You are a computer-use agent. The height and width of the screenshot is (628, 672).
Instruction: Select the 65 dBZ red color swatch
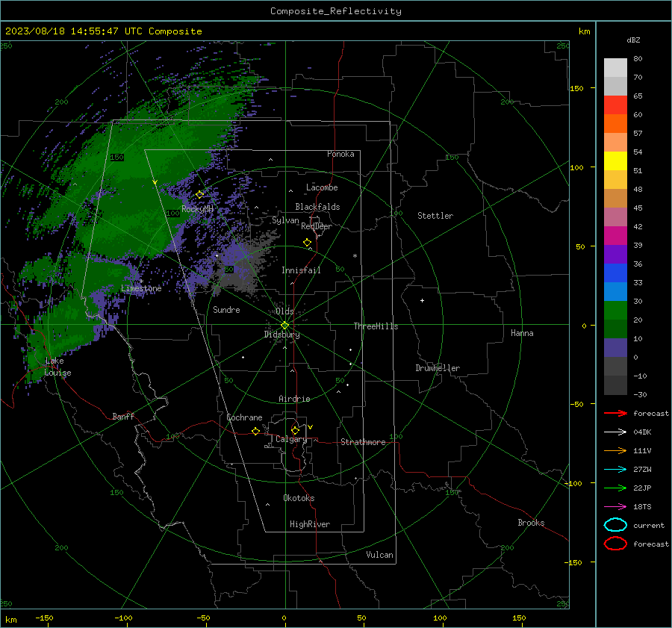click(615, 105)
